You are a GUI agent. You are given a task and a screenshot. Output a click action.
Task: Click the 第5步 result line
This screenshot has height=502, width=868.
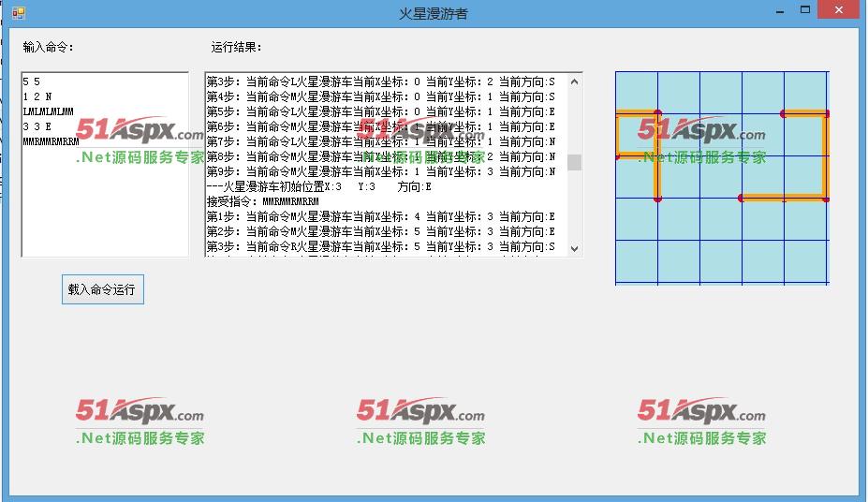(381, 111)
